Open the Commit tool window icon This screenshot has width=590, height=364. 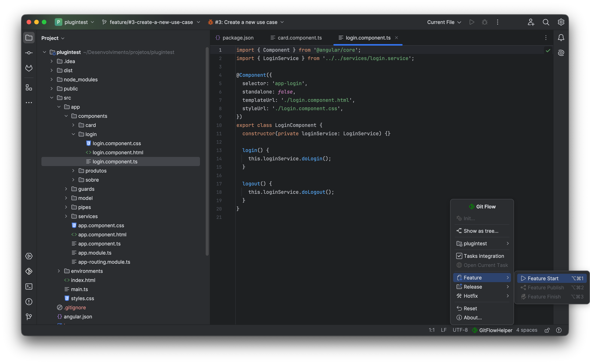click(29, 53)
